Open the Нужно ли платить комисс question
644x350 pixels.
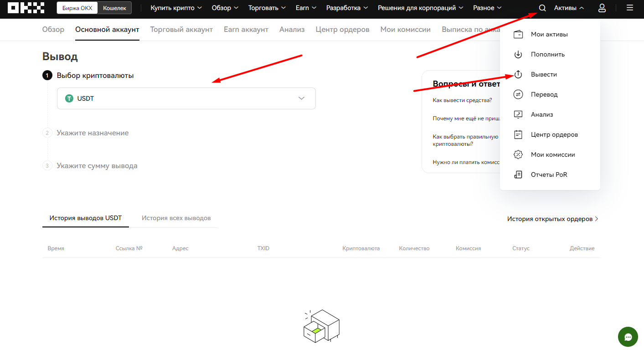click(466, 162)
